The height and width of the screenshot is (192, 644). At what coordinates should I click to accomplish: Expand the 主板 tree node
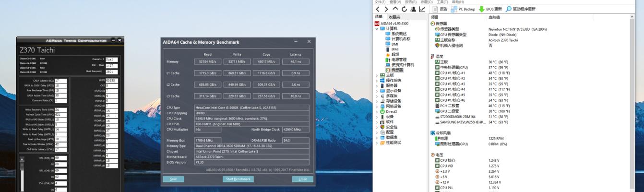[x=377, y=75]
